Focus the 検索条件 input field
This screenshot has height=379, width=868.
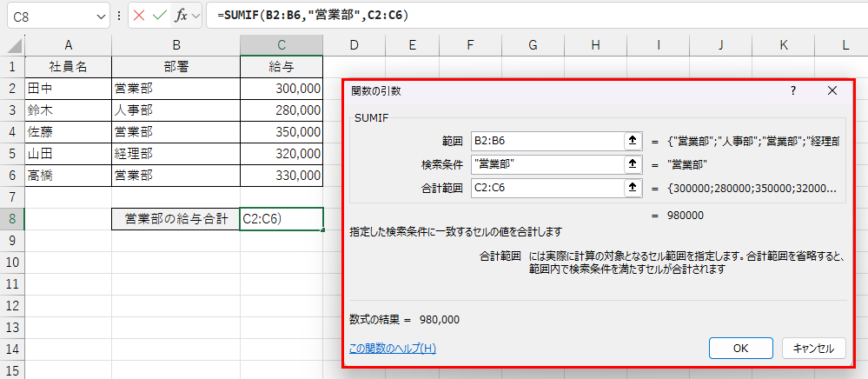pyautogui.click(x=547, y=164)
